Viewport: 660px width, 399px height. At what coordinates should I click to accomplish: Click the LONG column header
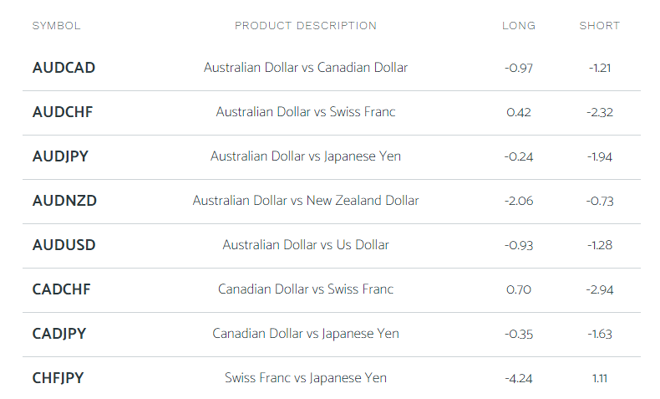tap(519, 26)
